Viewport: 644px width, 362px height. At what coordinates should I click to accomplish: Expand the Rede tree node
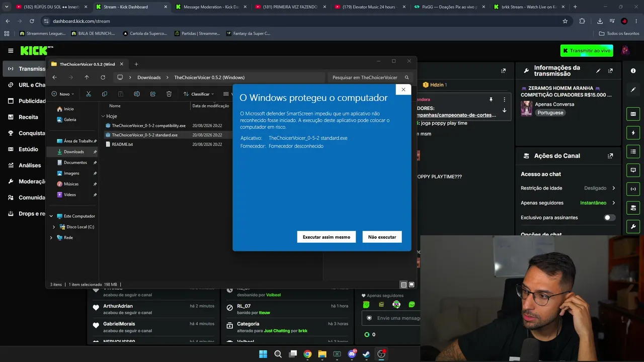coord(51,237)
